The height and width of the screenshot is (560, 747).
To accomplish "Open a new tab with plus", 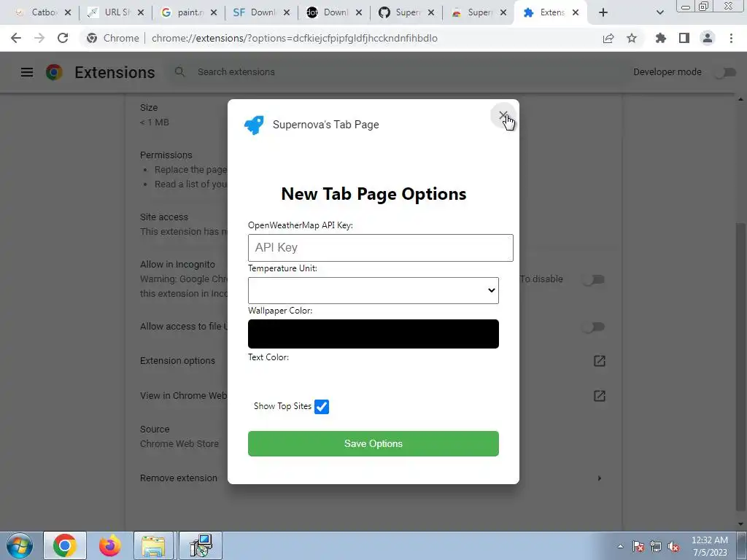I will [603, 13].
